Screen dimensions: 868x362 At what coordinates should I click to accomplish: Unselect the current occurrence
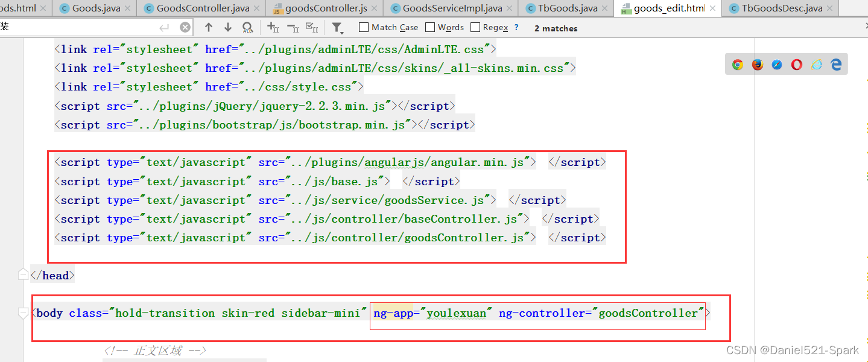pos(293,27)
